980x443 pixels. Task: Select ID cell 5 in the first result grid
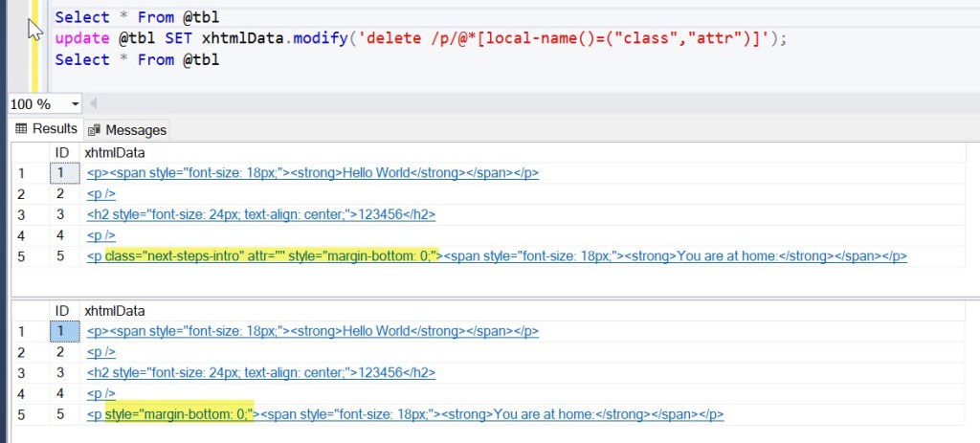click(x=63, y=255)
